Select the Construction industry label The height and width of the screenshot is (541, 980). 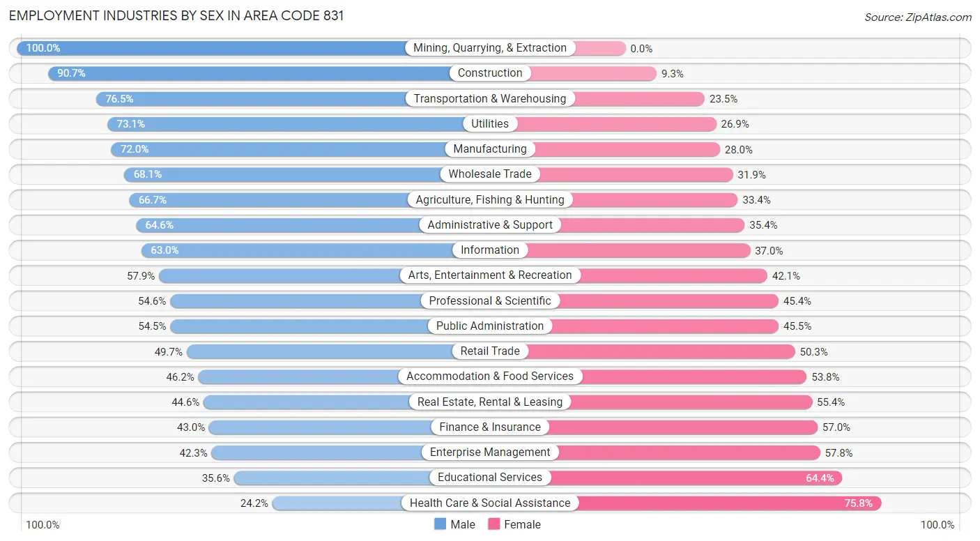point(490,73)
